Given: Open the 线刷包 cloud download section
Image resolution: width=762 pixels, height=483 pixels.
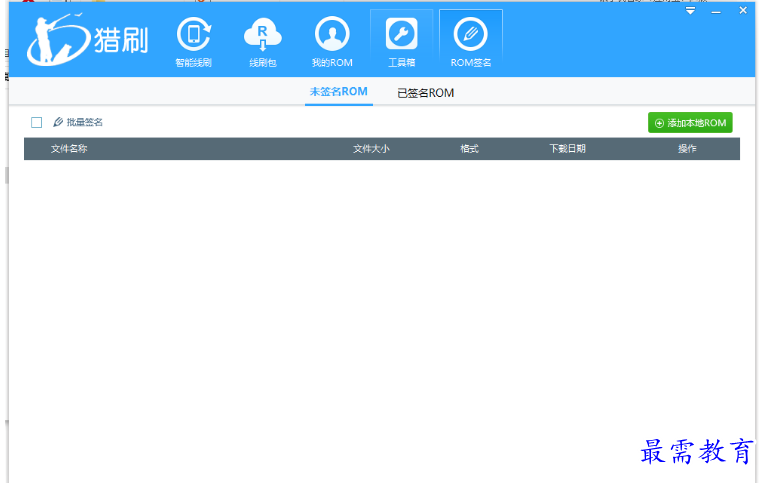Looking at the screenshot, I should coord(262,42).
